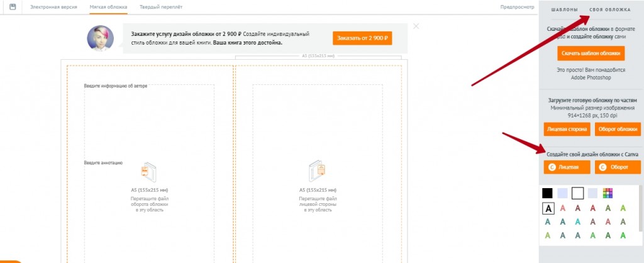Click the front cover book icon
This screenshot has height=263, width=644.
coord(317,171)
